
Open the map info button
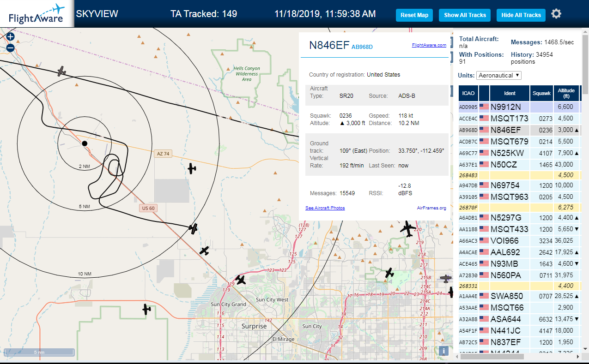click(x=443, y=351)
